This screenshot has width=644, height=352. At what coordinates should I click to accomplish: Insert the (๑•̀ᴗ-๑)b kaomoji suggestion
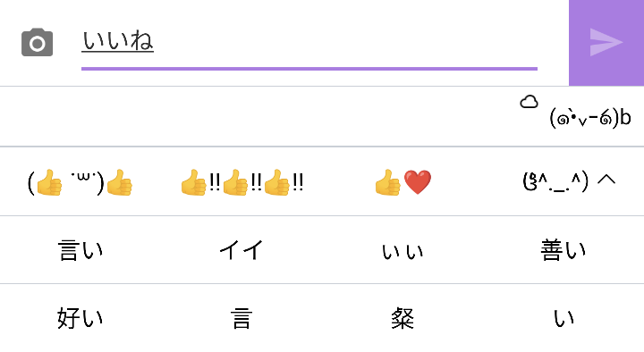click(590, 119)
